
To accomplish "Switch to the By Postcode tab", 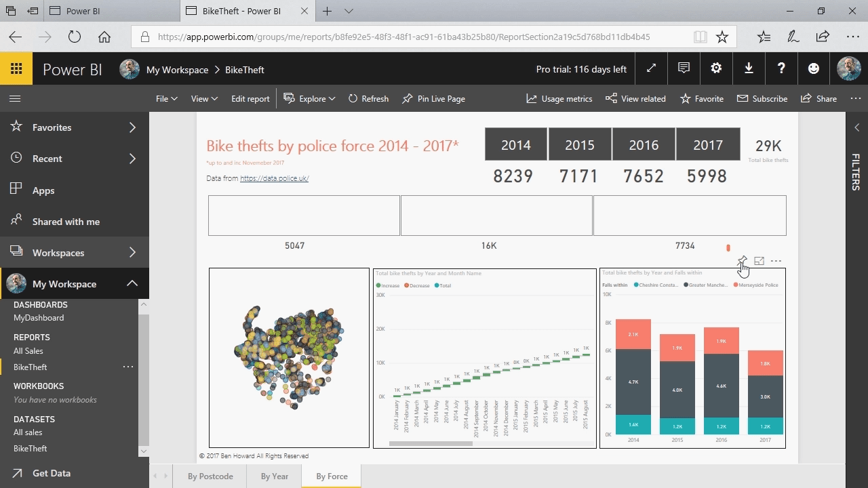I will tap(210, 476).
